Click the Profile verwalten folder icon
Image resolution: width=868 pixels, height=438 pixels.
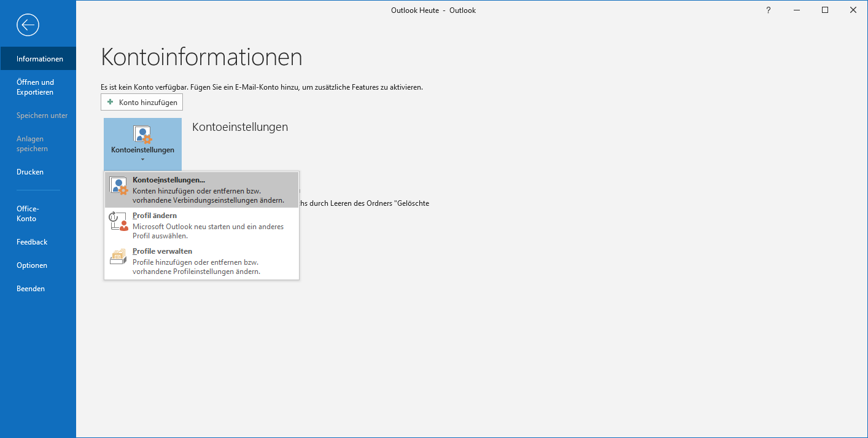[x=118, y=257]
